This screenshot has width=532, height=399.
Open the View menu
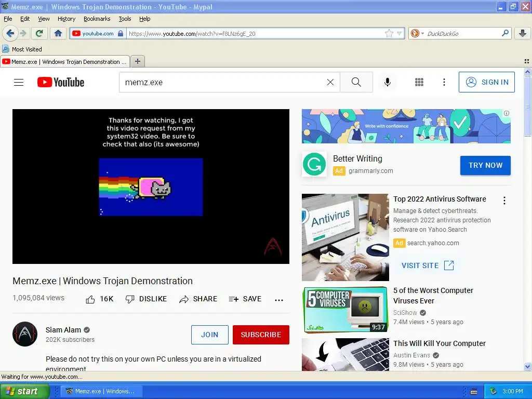pos(44,19)
